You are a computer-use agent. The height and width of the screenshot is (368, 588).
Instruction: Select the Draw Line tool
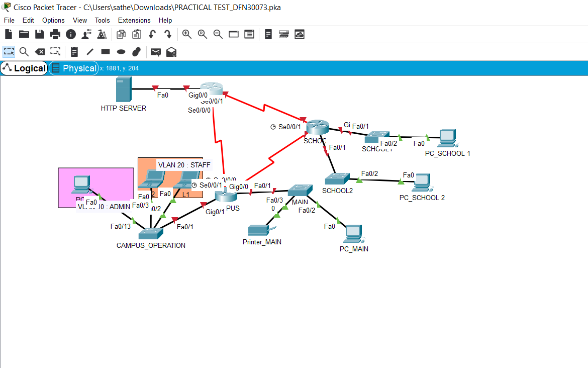tap(89, 51)
